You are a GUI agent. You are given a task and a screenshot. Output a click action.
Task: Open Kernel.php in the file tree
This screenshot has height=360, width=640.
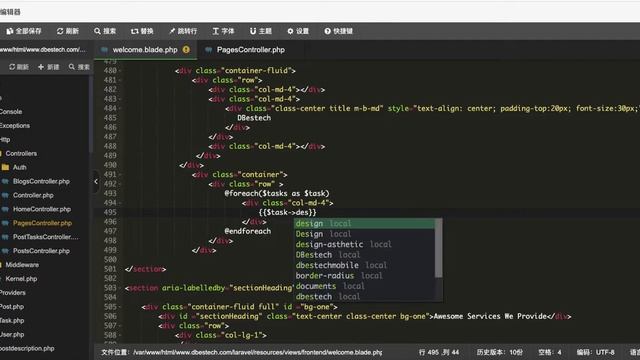(x=21, y=279)
